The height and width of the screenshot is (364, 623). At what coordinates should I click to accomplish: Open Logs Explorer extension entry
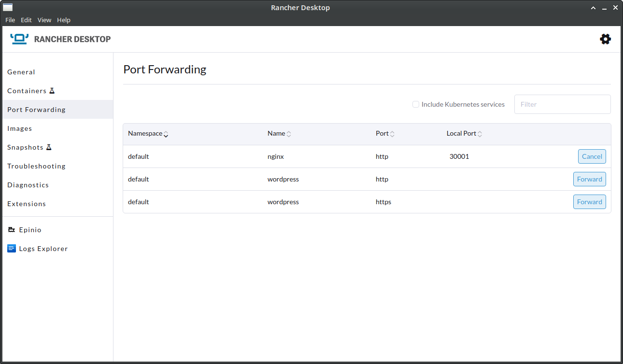[57, 249]
